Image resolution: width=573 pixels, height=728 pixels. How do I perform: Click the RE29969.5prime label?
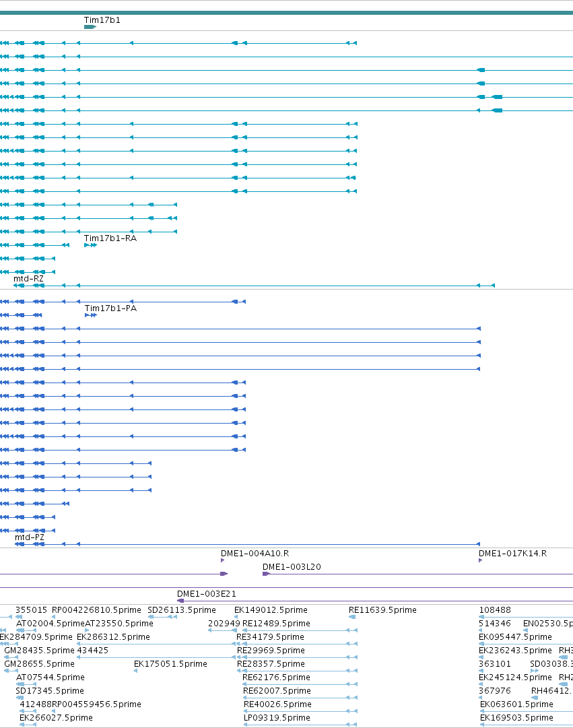click(x=271, y=651)
